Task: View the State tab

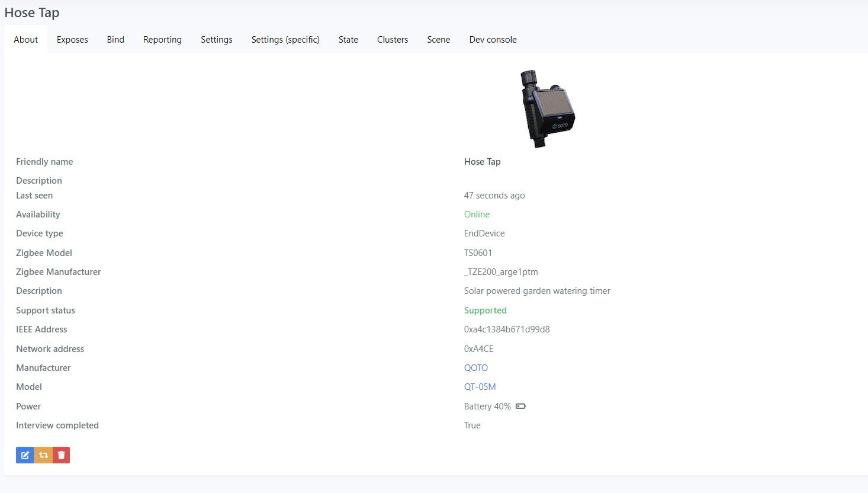Action: click(348, 40)
